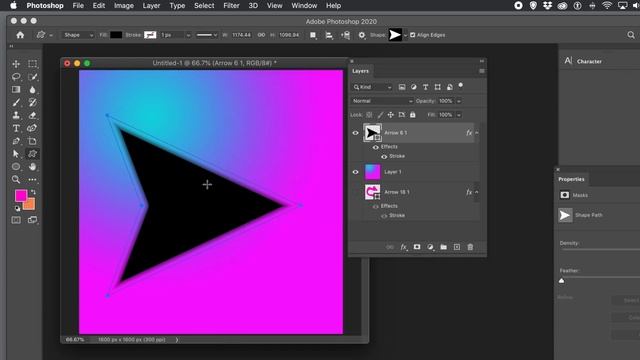Open the File menu
Viewport: 640px width, 360px height.
(78, 6)
